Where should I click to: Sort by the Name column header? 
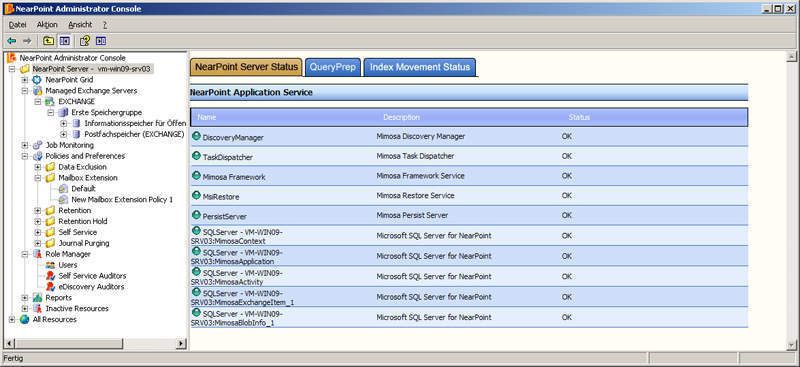tap(207, 117)
